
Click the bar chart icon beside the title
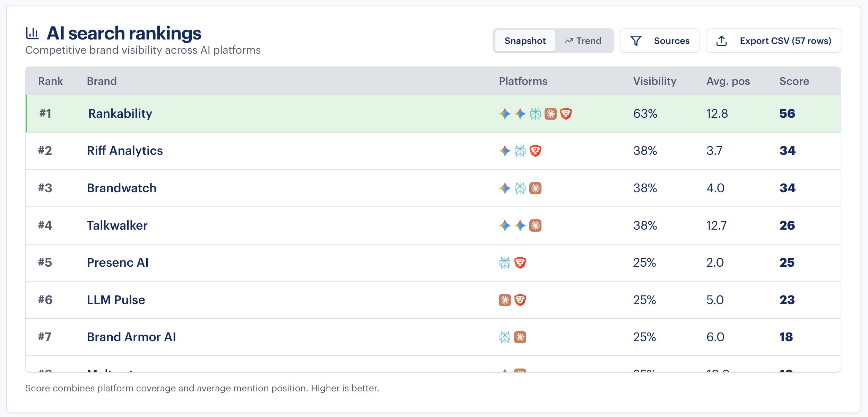pos(33,33)
